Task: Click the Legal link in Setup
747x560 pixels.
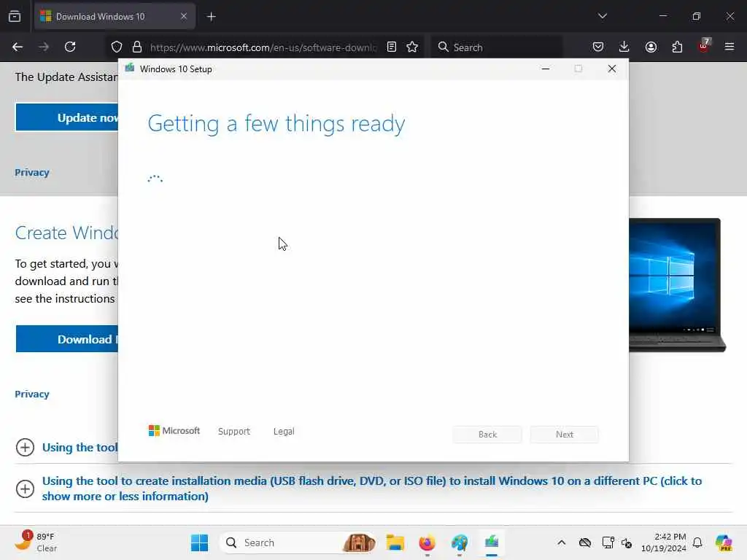Action: pos(284,431)
